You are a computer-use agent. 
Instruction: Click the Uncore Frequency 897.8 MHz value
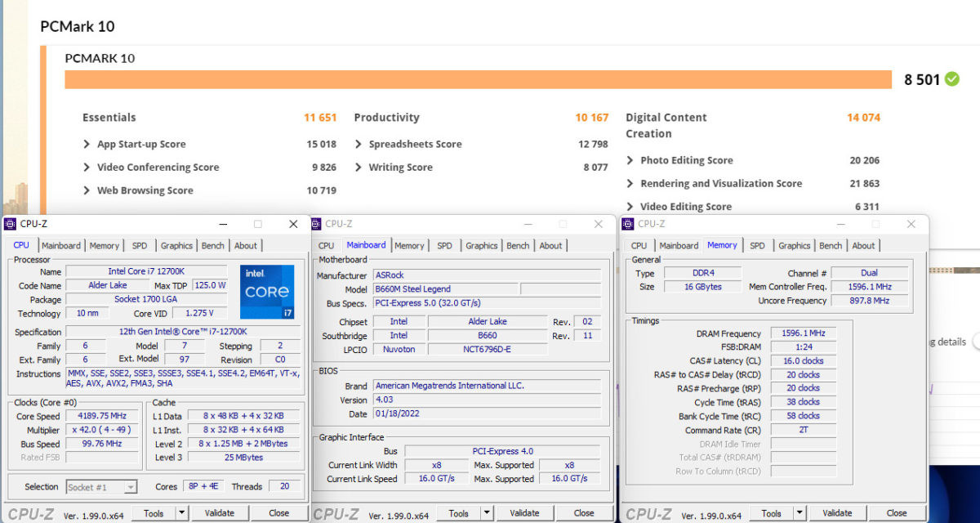[x=870, y=301]
